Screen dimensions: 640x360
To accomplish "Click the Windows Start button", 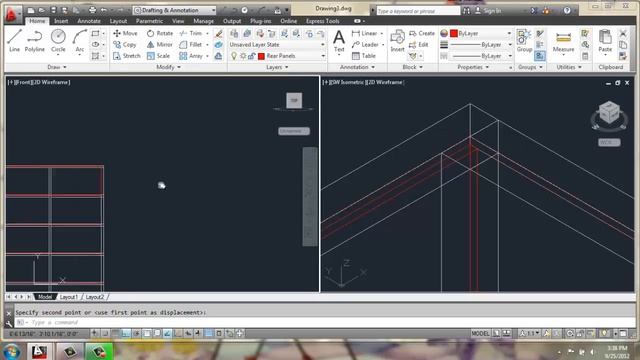I will (x=11, y=351).
